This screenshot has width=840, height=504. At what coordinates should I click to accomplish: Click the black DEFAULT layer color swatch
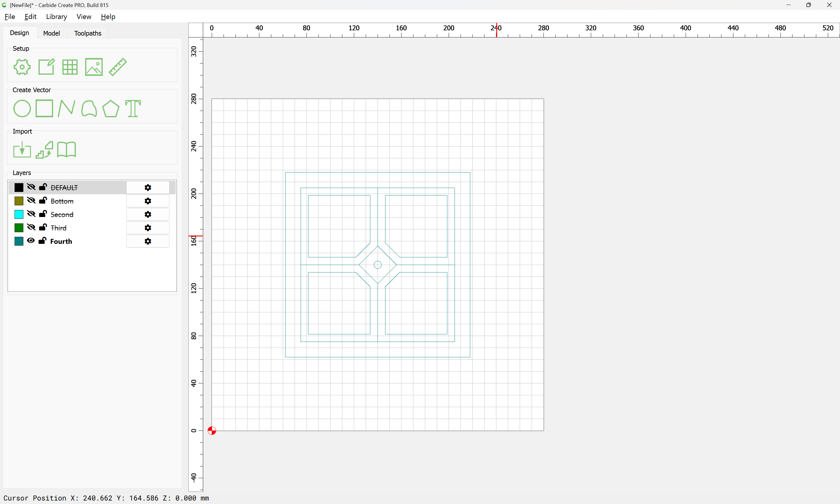(x=19, y=188)
